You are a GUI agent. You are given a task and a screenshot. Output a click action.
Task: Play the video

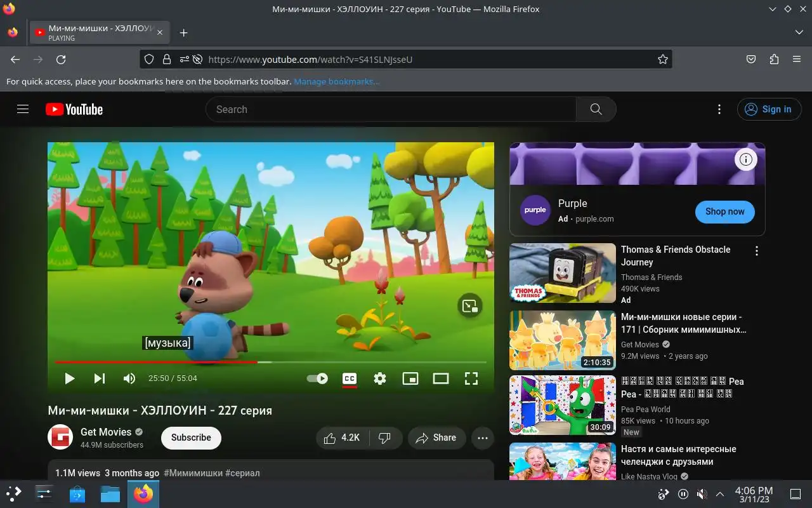(69, 378)
